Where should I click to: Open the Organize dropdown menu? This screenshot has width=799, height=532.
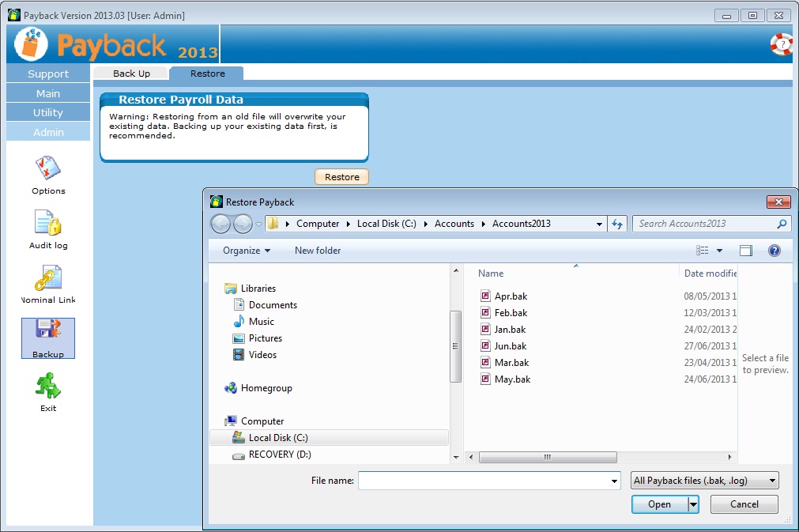point(246,251)
